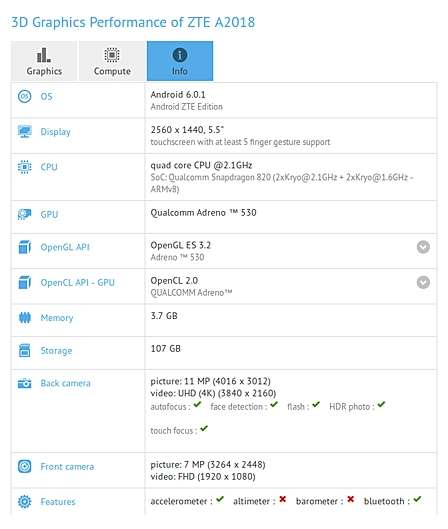Click the autofocus check mark
Screen dimensions: 448x529
point(197,405)
